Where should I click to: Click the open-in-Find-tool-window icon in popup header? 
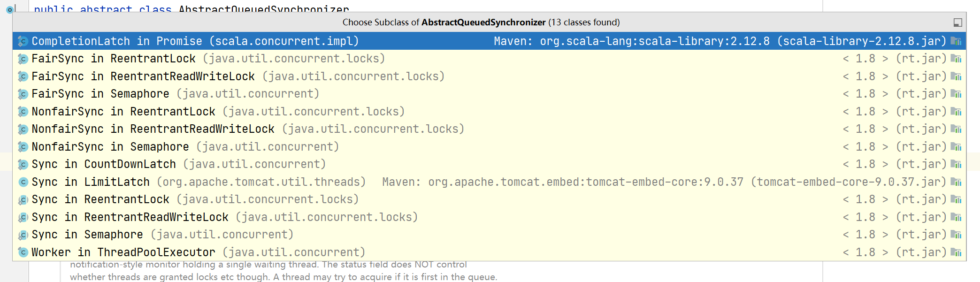pyautogui.click(x=957, y=23)
